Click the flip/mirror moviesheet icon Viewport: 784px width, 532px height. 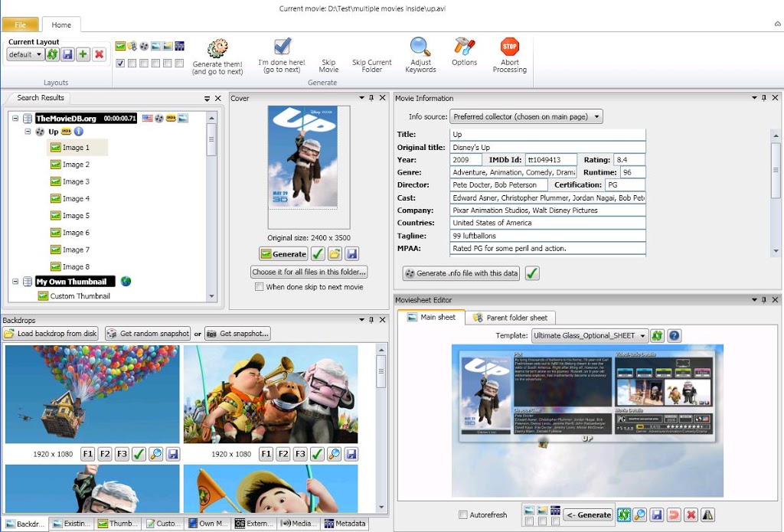click(x=708, y=514)
